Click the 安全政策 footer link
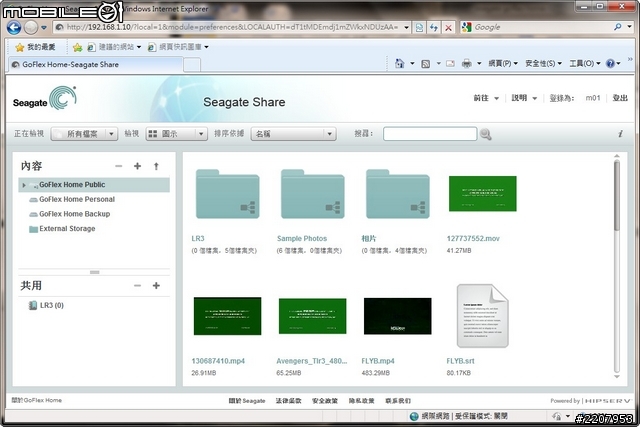Image resolution: width=640 pixels, height=427 pixels. 325,401
